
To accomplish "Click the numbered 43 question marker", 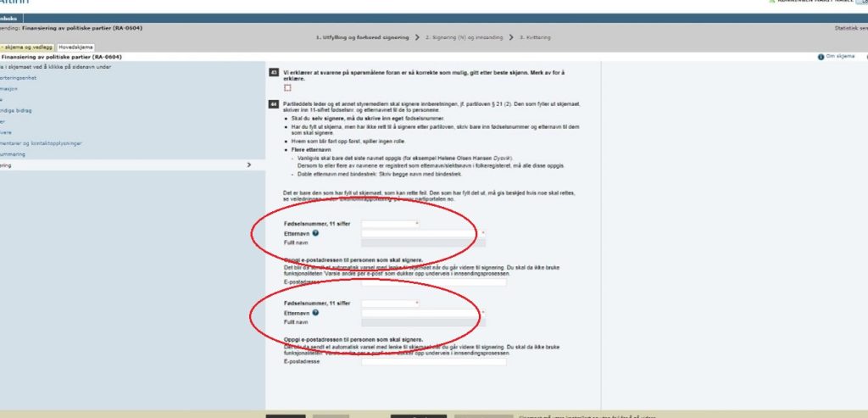I will click(x=273, y=73).
